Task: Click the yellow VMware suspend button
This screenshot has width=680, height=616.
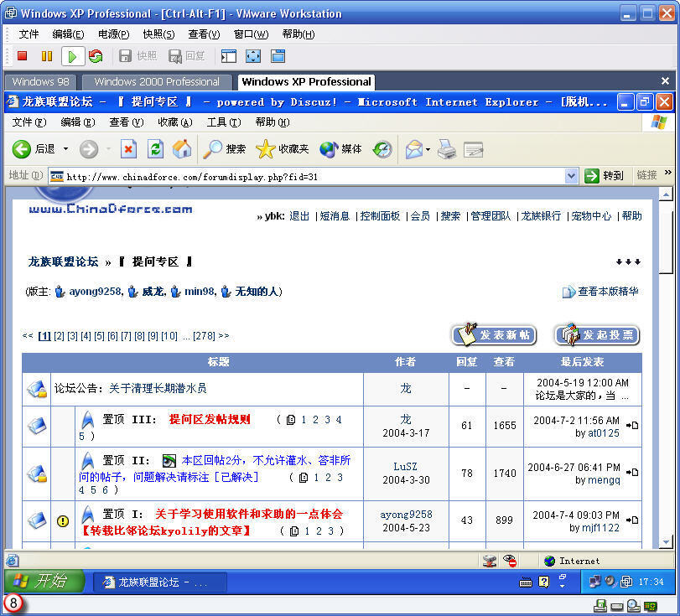Action: point(46,56)
